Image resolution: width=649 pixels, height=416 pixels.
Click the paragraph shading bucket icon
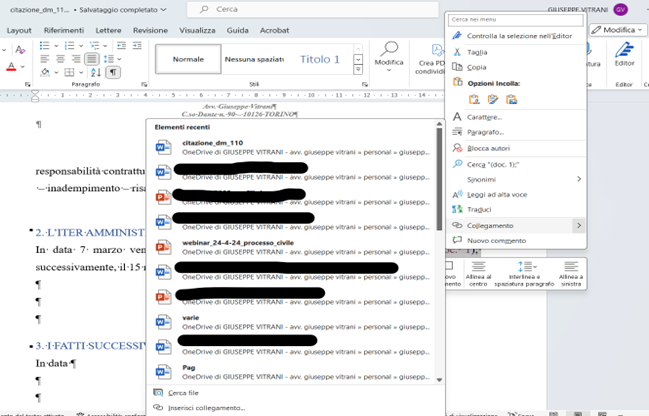click(x=45, y=73)
